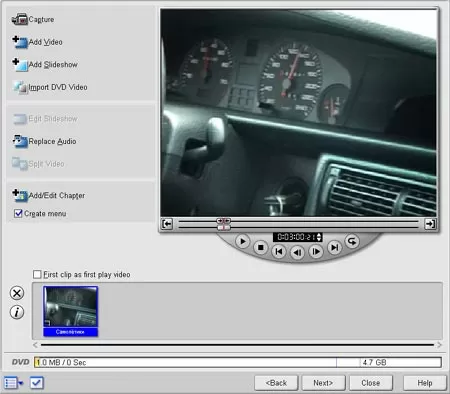450x394 pixels.
Task: Set mark-in with left bracket button
Action: (167, 224)
